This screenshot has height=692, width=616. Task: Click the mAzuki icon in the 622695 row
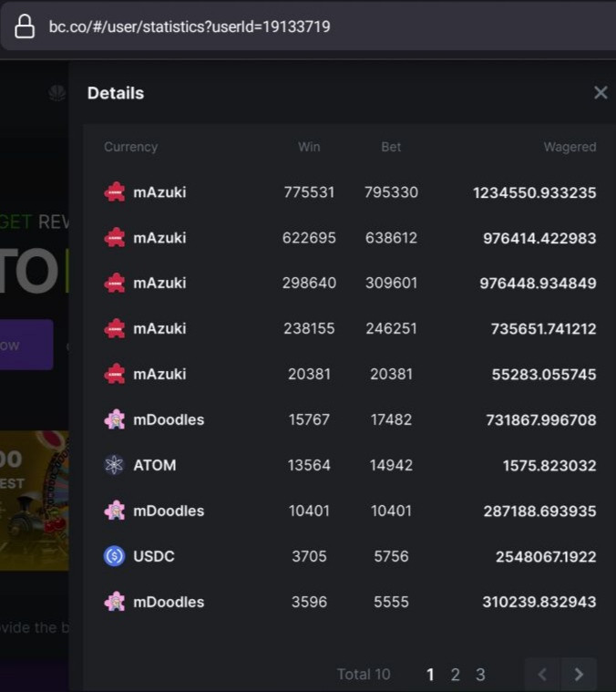pyautogui.click(x=115, y=238)
